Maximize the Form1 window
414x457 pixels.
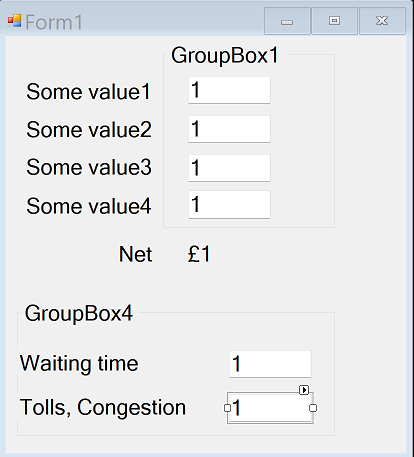(335, 21)
